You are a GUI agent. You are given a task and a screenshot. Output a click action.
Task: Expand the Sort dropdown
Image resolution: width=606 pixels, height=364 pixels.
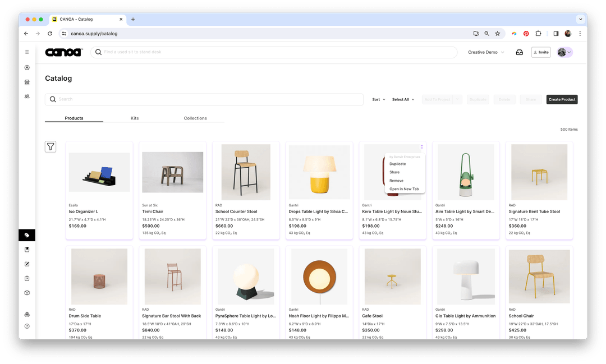[378, 99]
